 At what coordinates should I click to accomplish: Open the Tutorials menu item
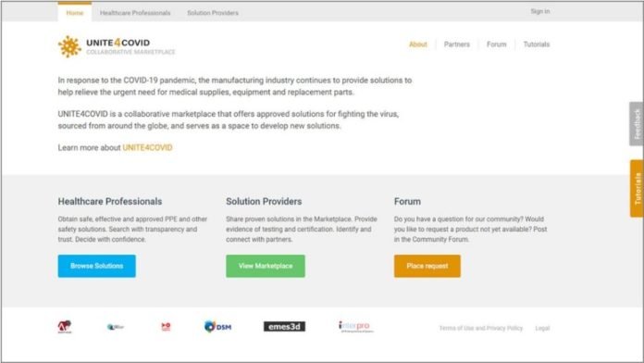coord(537,44)
